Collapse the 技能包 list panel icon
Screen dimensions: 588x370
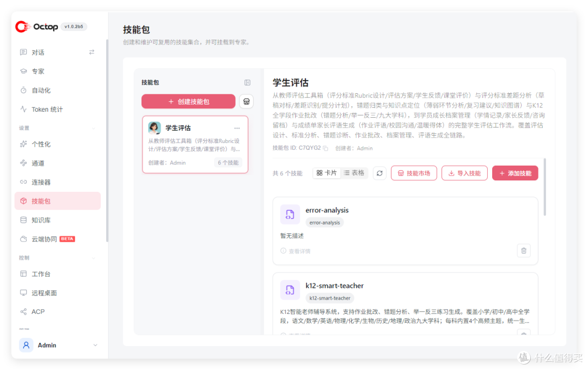point(248,83)
